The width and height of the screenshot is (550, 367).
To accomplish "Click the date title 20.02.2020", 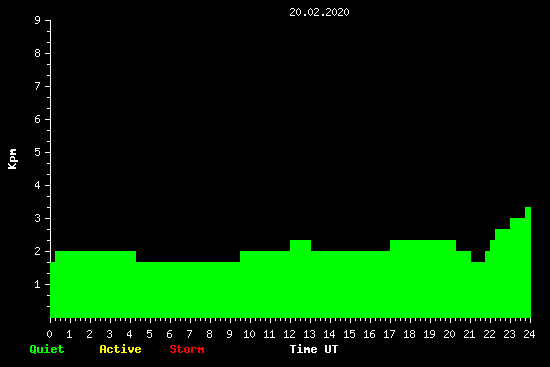I will 319,12.
